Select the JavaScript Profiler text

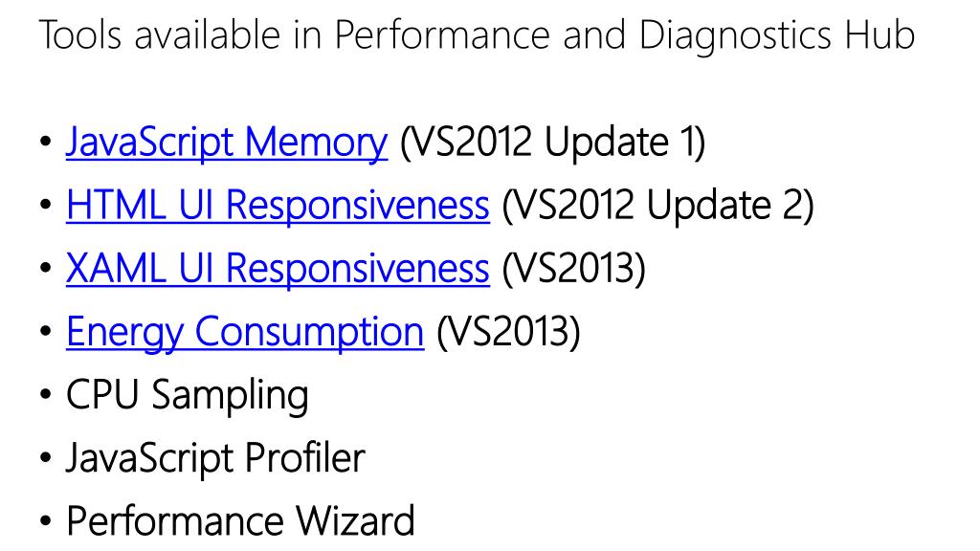click(x=215, y=458)
